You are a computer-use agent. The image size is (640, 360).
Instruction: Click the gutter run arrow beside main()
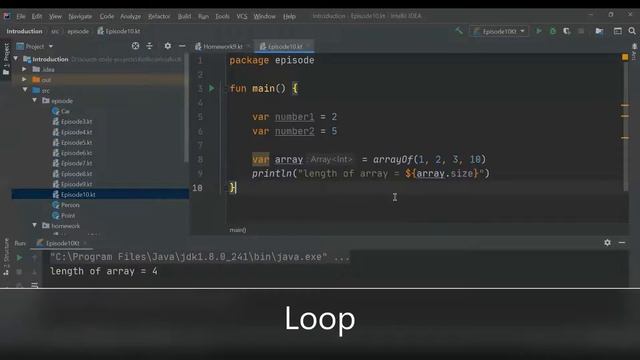(211, 88)
